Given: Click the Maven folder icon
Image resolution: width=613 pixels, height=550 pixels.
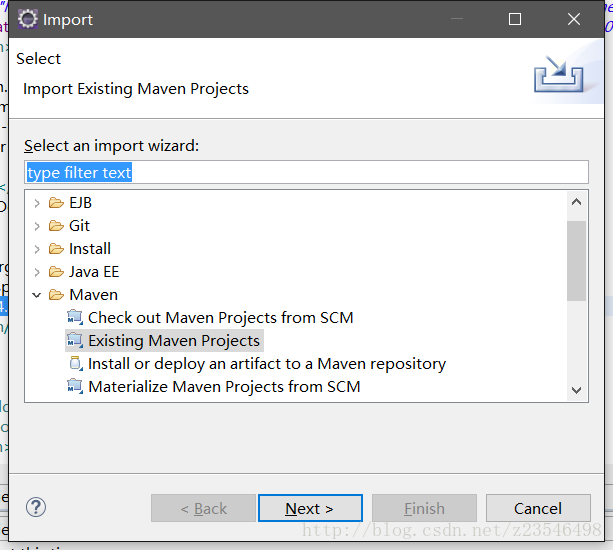Looking at the screenshot, I should pos(56,295).
